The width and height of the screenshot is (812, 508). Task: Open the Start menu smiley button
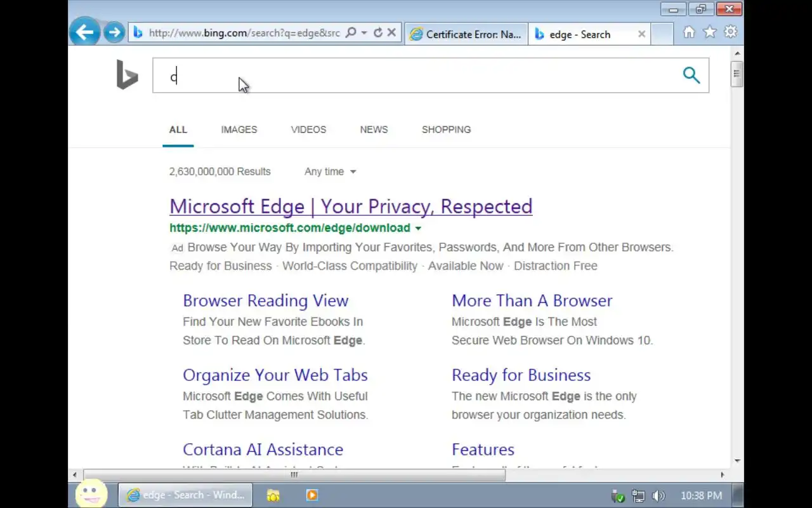coord(91,495)
